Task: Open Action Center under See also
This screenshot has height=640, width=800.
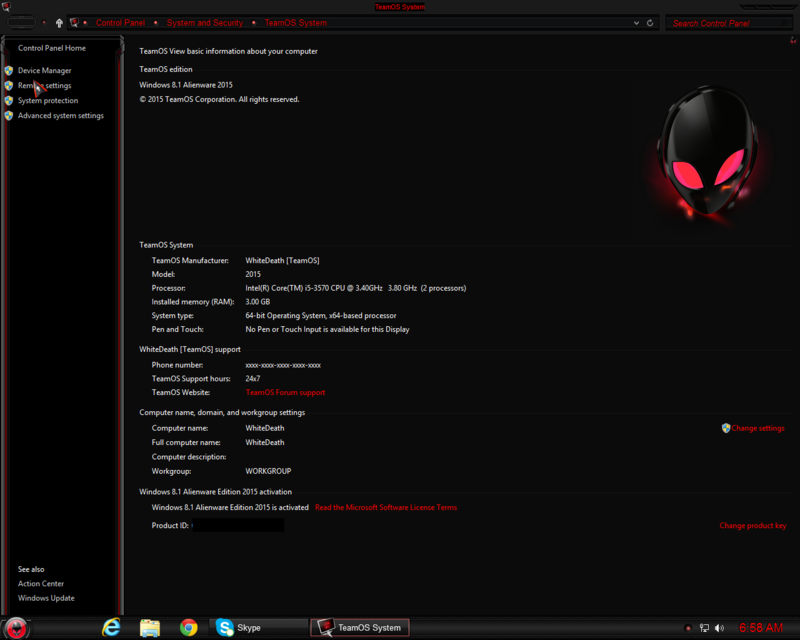Action: pos(41,583)
